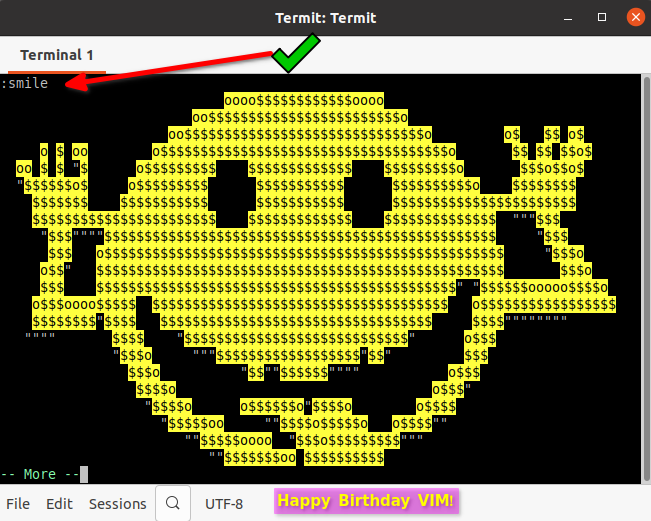Screen dimensions: 651x521
Task: Select the Terminal 1 tab
Action: 56,54
